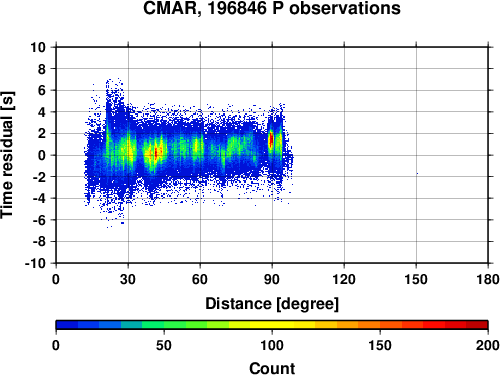Screen dimensions: 500x375
Task: Click the chart title "CMAR, 196846 P observations"
Action: coord(272,8)
